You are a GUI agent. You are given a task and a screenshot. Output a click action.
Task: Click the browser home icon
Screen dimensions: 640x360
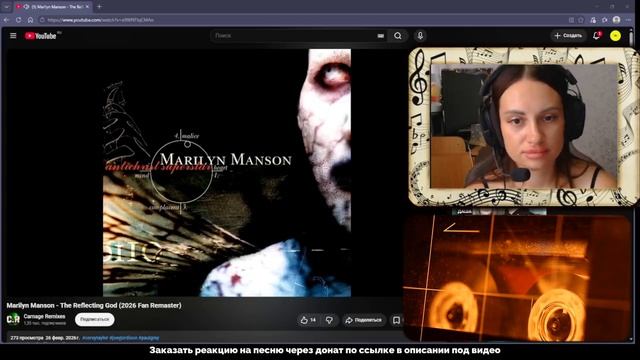[30, 20]
